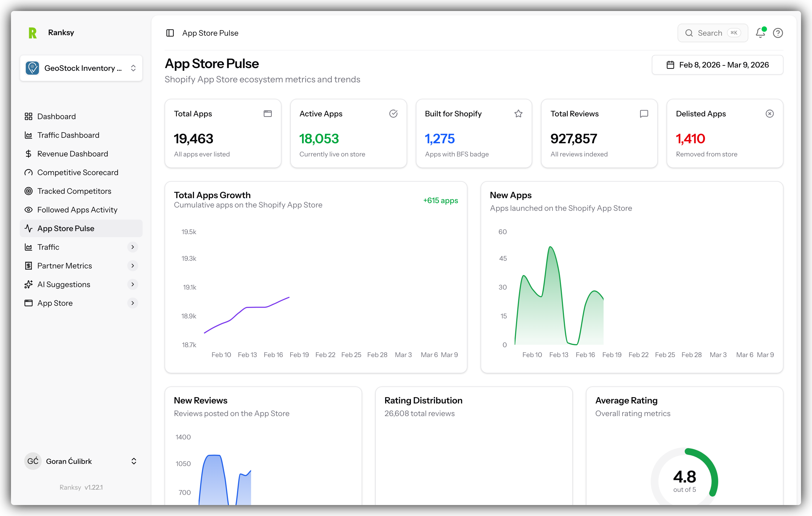Click the Total Apps card window icon
Screen dimensions: 812x516
coord(268,114)
